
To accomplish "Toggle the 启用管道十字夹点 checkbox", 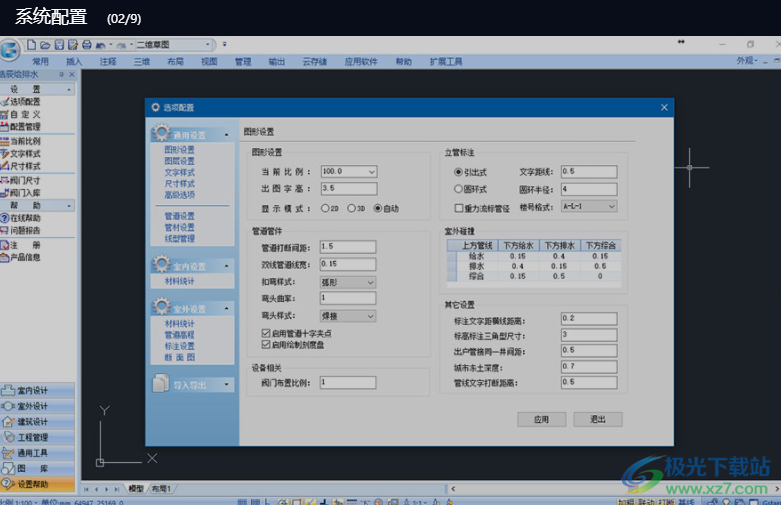I will point(266,333).
